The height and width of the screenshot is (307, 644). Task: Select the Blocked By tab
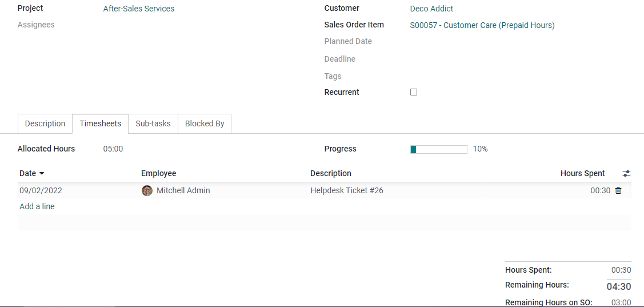[205, 123]
